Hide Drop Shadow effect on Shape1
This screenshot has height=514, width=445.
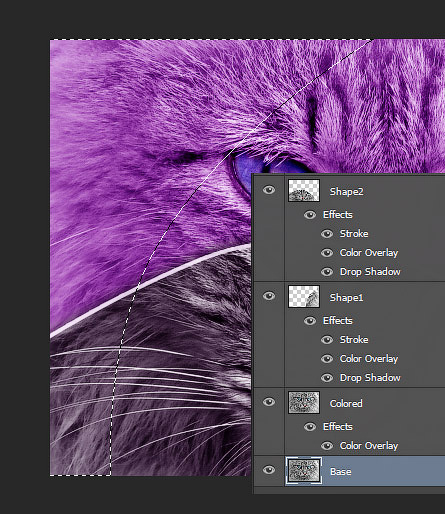coord(327,378)
